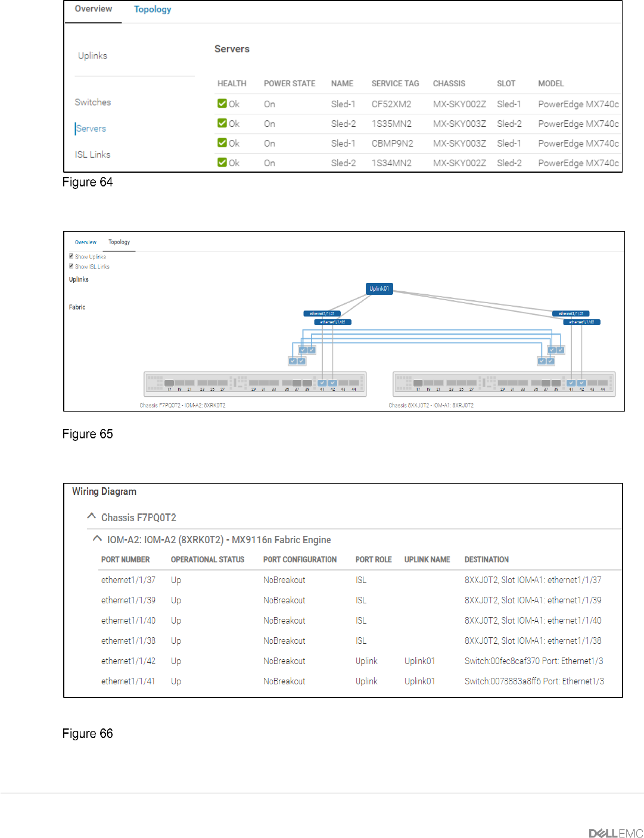The height and width of the screenshot is (838, 644).
Task: Select Uplinks in the left sidebar
Action: 92,55
